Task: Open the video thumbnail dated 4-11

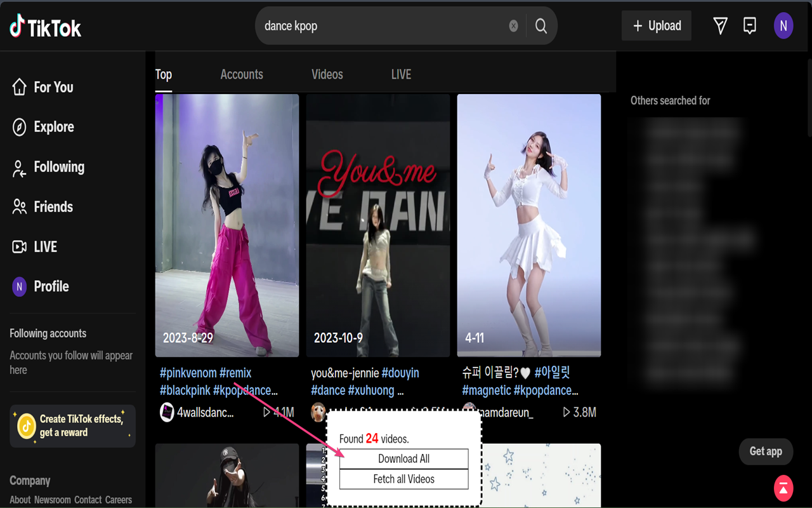Action: pyautogui.click(x=529, y=225)
